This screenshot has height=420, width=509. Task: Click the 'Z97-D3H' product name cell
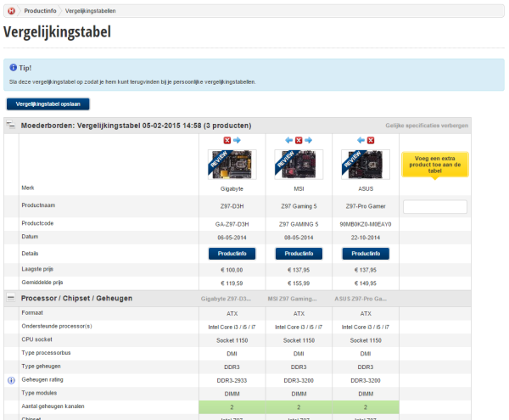point(232,206)
